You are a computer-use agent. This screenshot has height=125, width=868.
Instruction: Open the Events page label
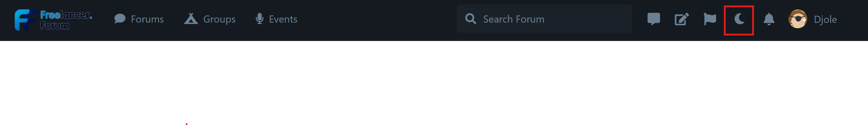[283, 19]
